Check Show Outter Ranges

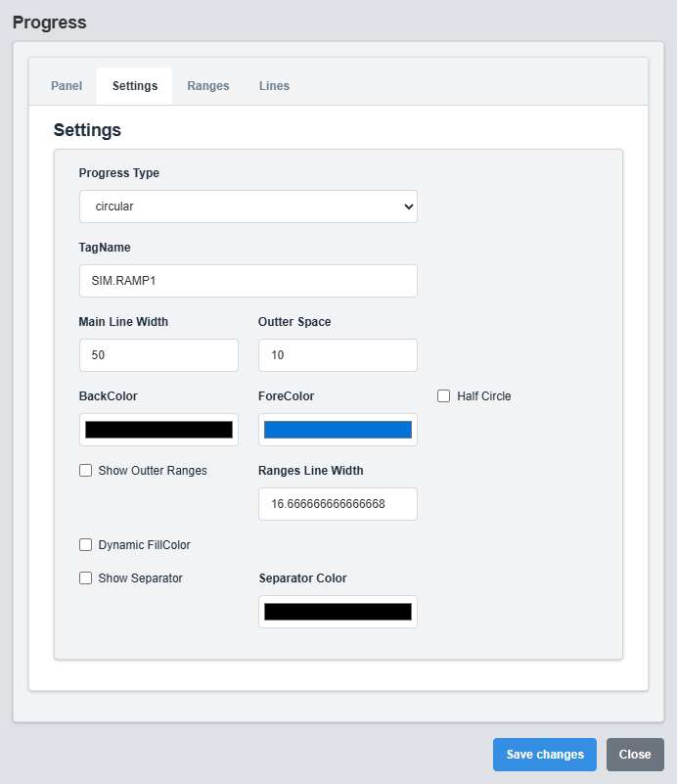(x=85, y=470)
